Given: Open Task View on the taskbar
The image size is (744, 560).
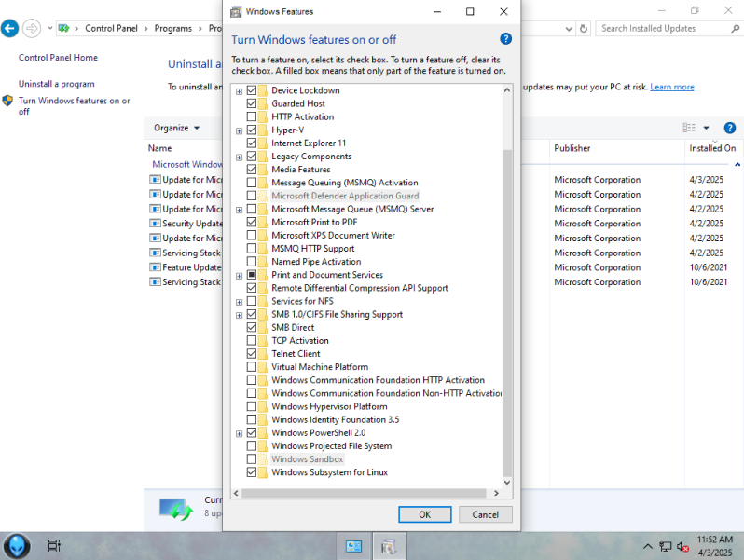Looking at the screenshot, I should coord(55,546).
